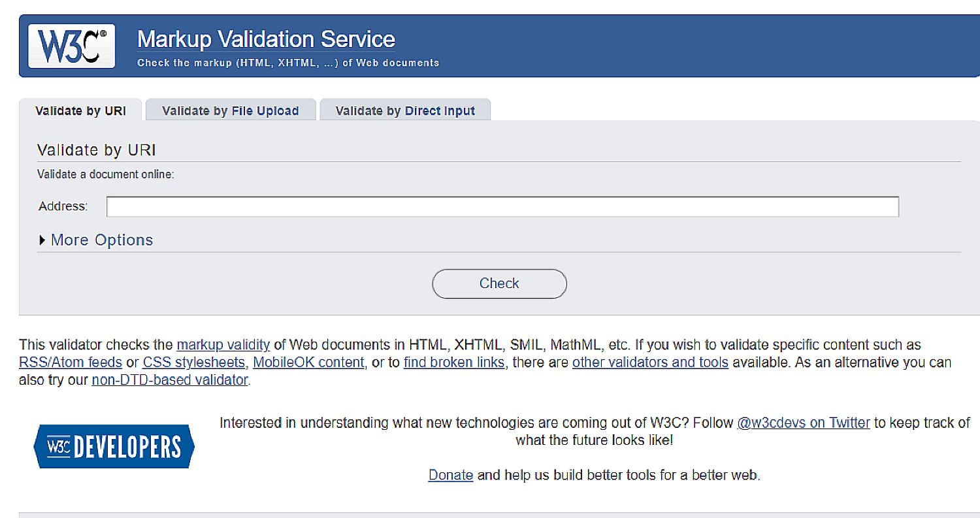This screenshot has height=518, width=980.
Task: Open the RSS/Atom feeds link
Action: (x=71, y=362)
